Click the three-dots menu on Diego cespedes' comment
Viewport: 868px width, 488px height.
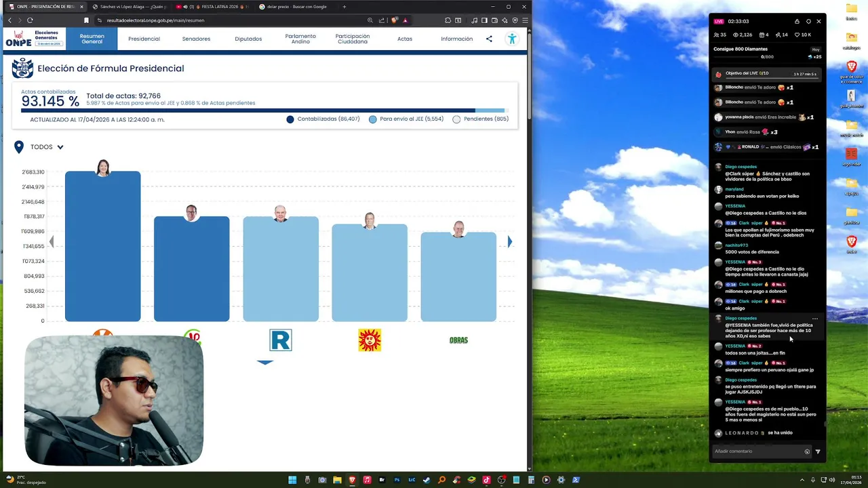pos(815,319)
